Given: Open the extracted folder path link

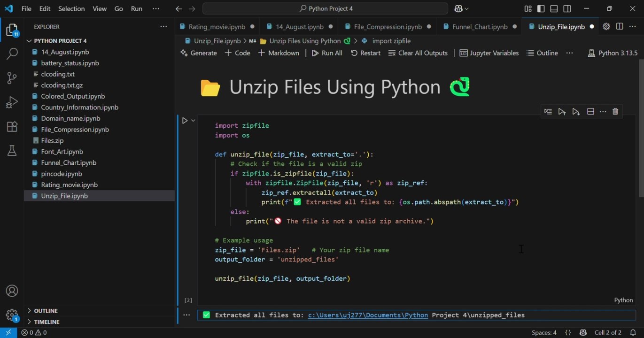Looking at the screenshot, I should tap(368, 315).
